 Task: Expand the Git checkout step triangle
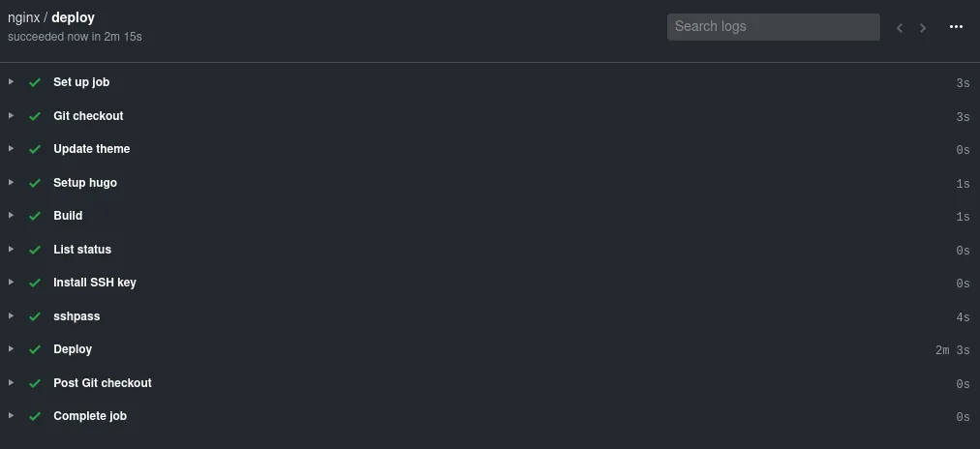pyautogui.click(x=11, y=115)
